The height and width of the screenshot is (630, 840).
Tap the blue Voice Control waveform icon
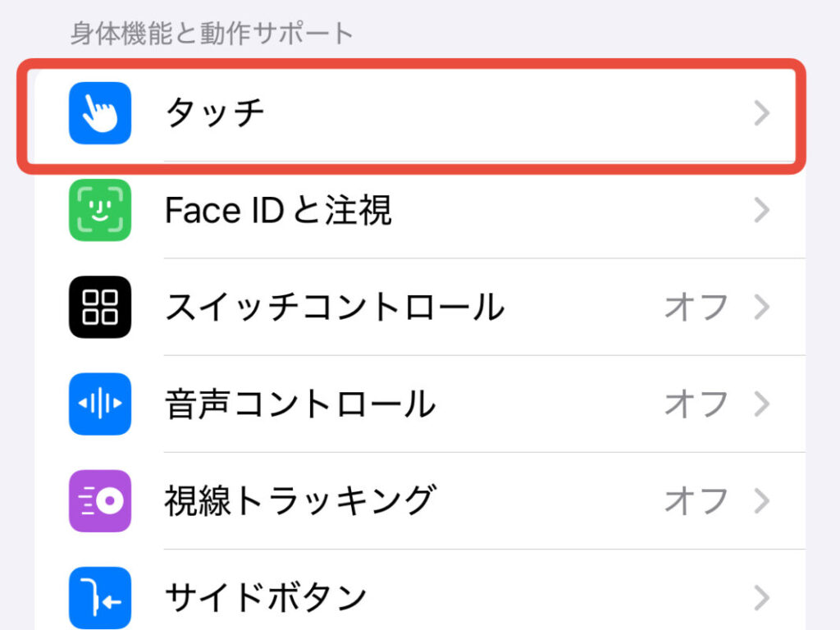[x=98, y=404]
